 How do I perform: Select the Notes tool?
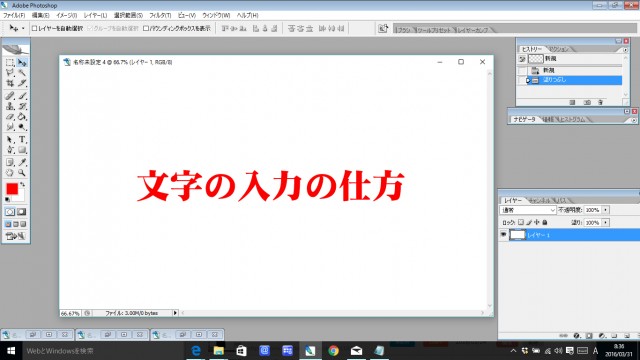click(10, 162)
